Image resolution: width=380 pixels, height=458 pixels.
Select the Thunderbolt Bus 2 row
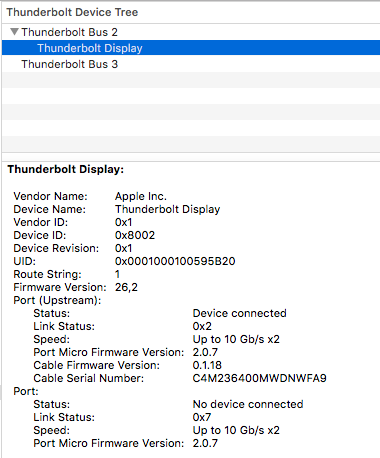click(x=191, y=32)
